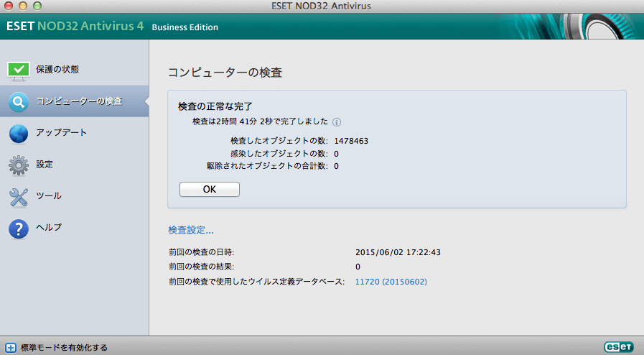Click the 感染したオブジェクトの数 label
Image resolution: width=644 pixels, height=355 pixels.
click(x=279, y=154)
